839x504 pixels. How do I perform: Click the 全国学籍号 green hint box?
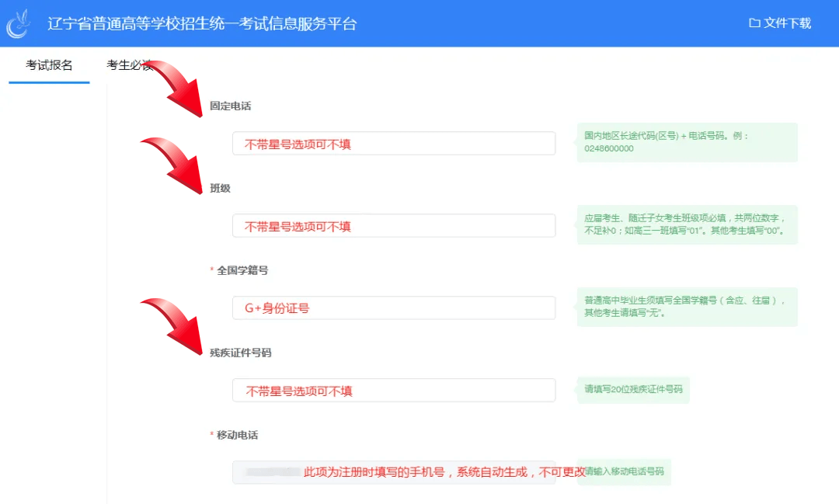point(687,307)
